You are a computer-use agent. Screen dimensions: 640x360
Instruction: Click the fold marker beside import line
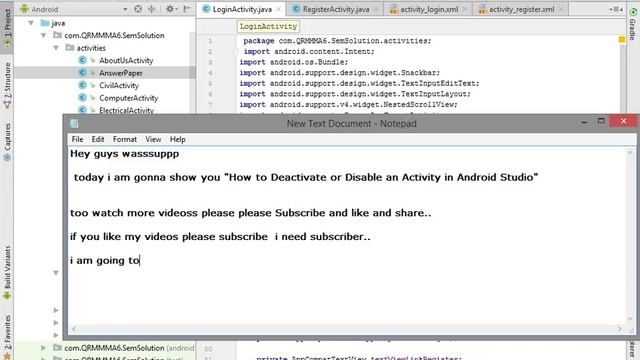click(x=236, y=51)
